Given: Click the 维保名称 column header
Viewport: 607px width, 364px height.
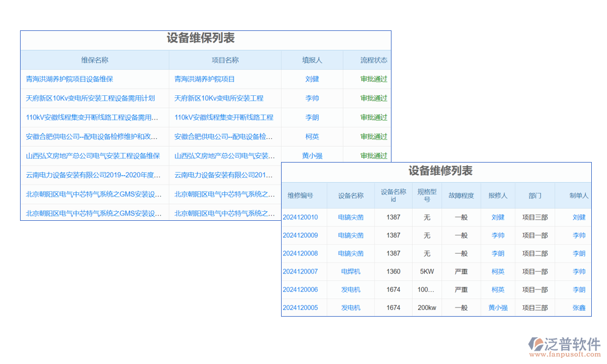Looking at the screenshot, I should [95, 60].
